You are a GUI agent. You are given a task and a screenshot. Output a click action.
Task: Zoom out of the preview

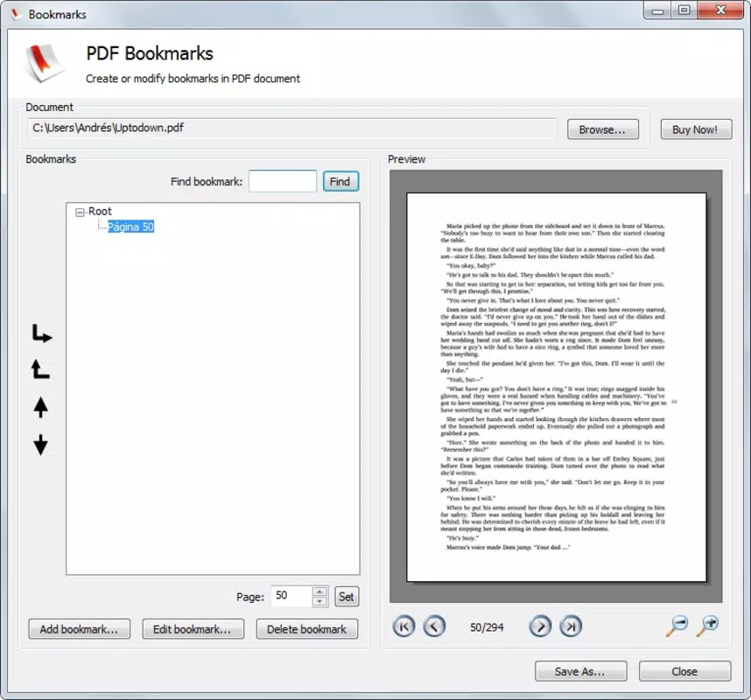click(x=677, y=626)
